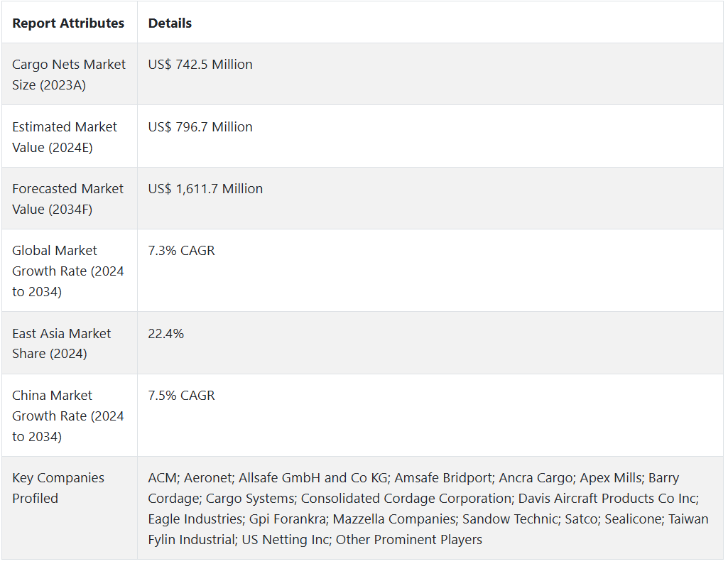This screenshot has height=564, width=728.
Task: Select the 'Key Companies Profiled' cell
Action: [70, 509]
